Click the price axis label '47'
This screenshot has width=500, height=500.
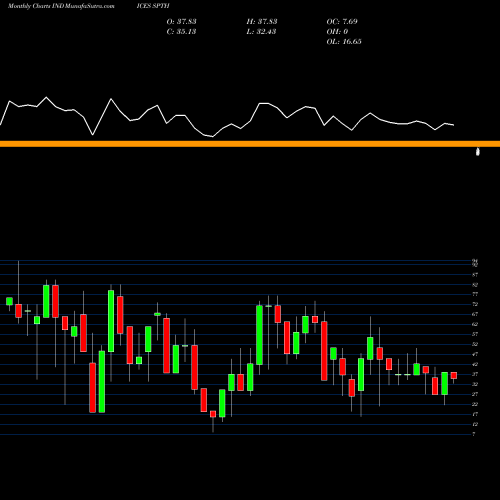475,354
